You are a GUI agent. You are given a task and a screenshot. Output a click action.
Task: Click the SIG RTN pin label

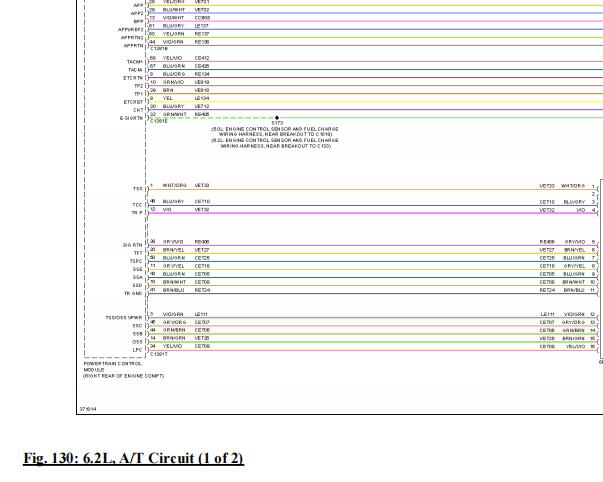pyautogui.click(x=133, y=245)
